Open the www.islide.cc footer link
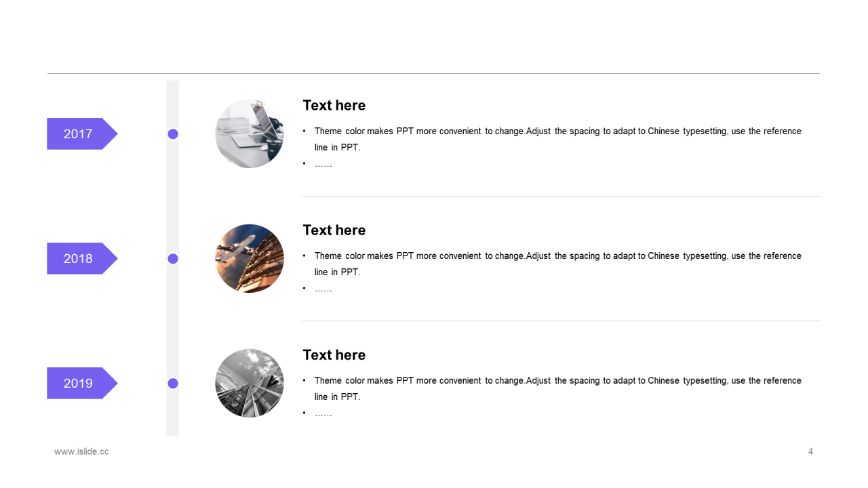This screenshot has height=488, width=868. coord(81,451)
